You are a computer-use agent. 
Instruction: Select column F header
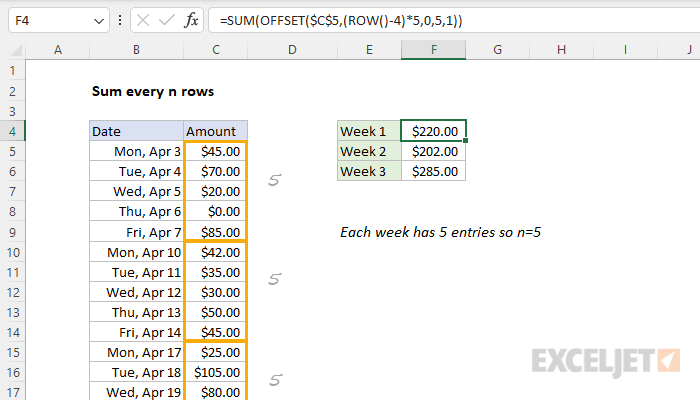point(433,50)
